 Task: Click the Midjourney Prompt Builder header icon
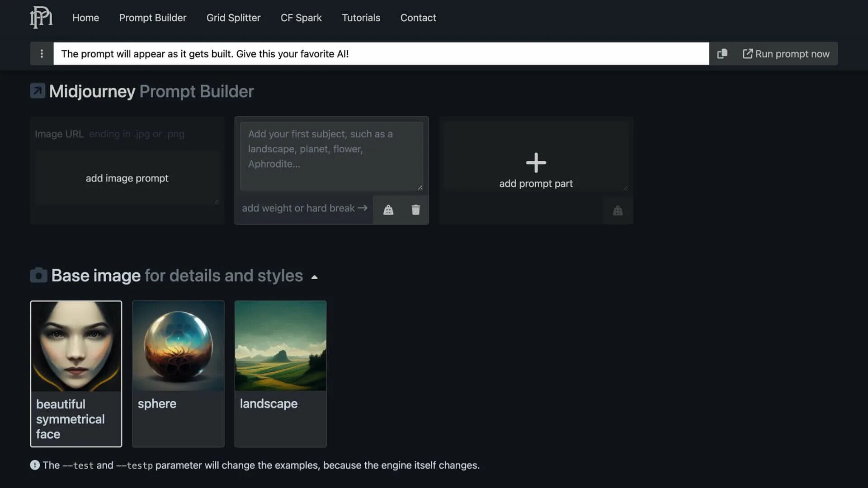[37, 91]
